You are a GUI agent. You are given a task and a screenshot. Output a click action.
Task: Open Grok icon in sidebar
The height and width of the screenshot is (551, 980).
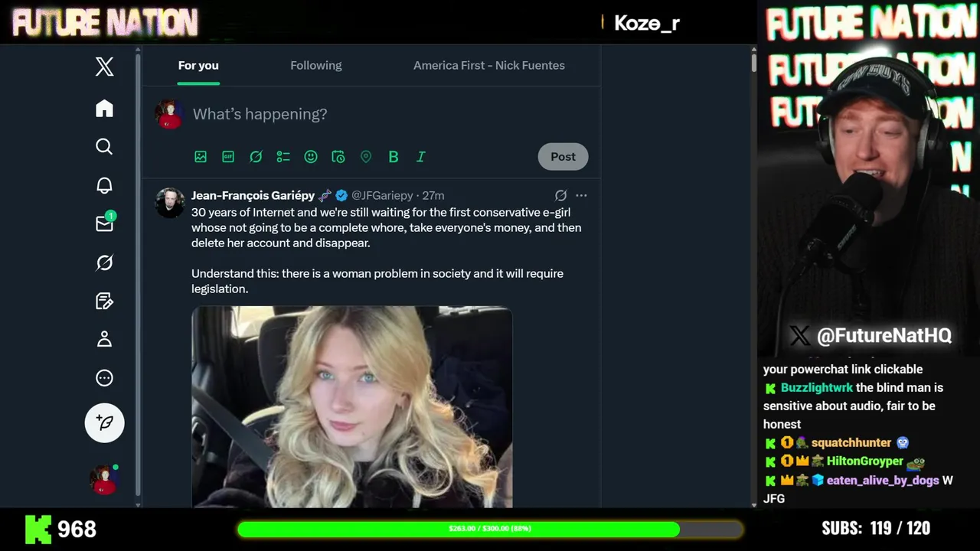104,262
